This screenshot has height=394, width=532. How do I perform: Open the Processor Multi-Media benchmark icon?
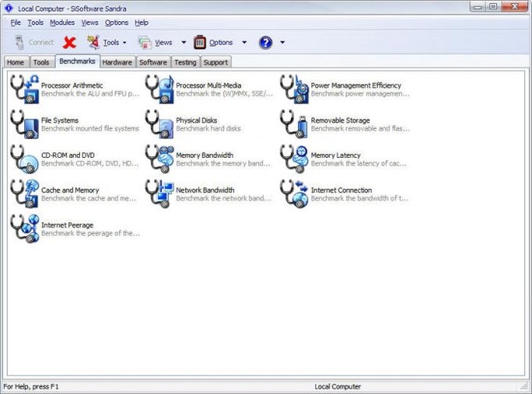point(160,89)
